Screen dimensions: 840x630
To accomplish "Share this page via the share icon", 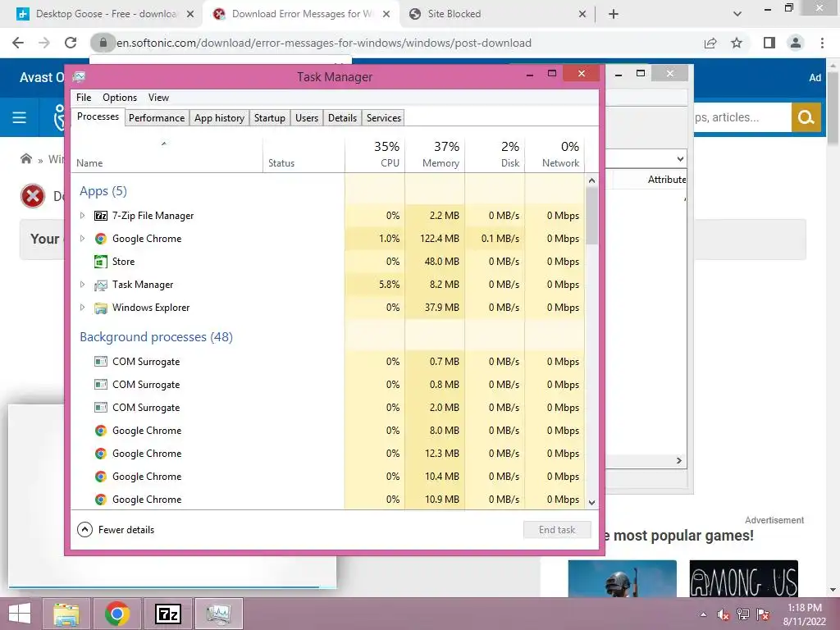I will 710,43.
